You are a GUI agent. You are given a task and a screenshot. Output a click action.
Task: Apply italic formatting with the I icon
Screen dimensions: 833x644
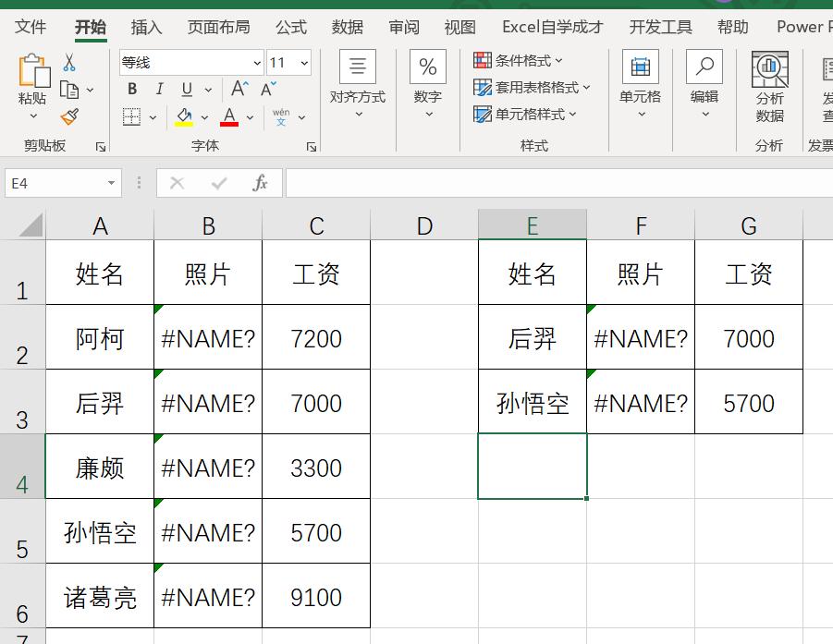(x=157, y=89)
